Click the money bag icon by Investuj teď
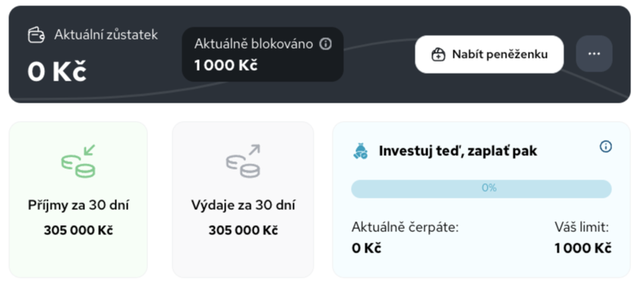The width and height of the screenshot is (644, 286). pyautogui.click(x=361, y=151)
